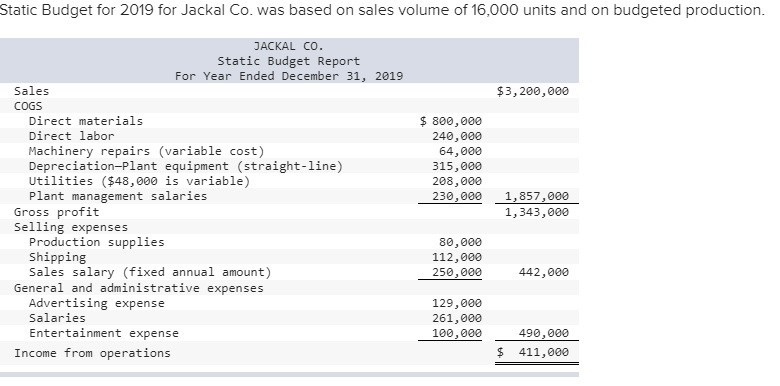Select the 261,000 salaries value

click(x=457, y=318)
